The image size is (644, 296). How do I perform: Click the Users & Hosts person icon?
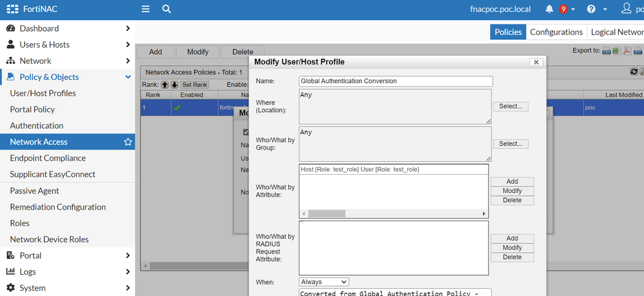point(11,44)
